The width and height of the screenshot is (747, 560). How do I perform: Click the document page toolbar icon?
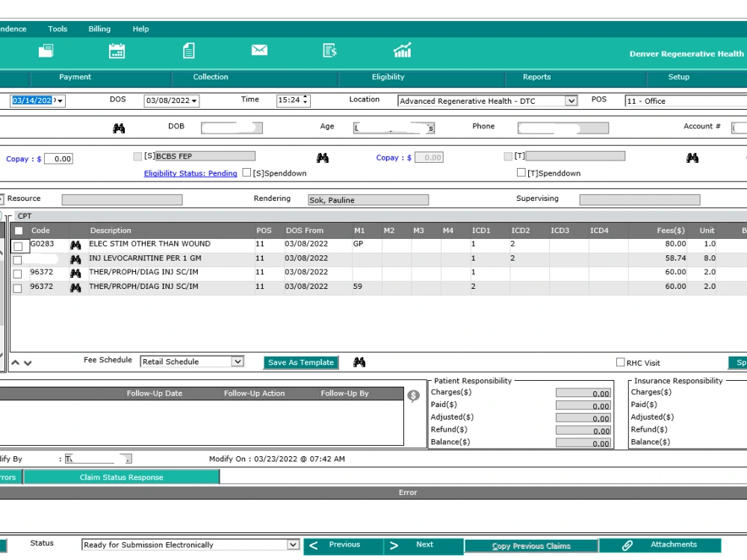(x=189, y=51)
